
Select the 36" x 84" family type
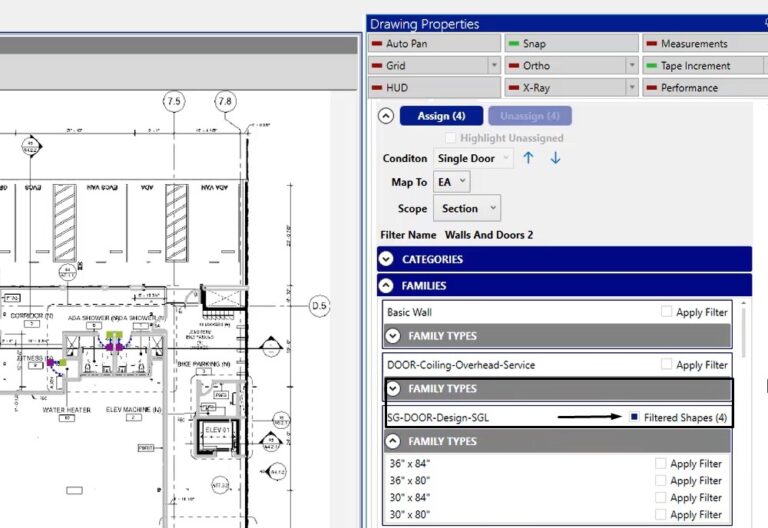(x=410, y=463)
